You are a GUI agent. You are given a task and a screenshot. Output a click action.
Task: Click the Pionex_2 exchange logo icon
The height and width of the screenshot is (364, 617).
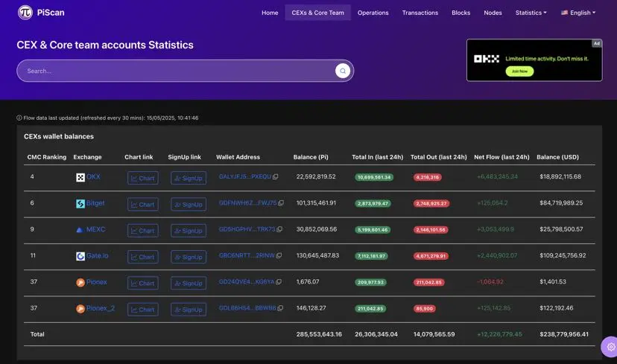pos(80,309)
